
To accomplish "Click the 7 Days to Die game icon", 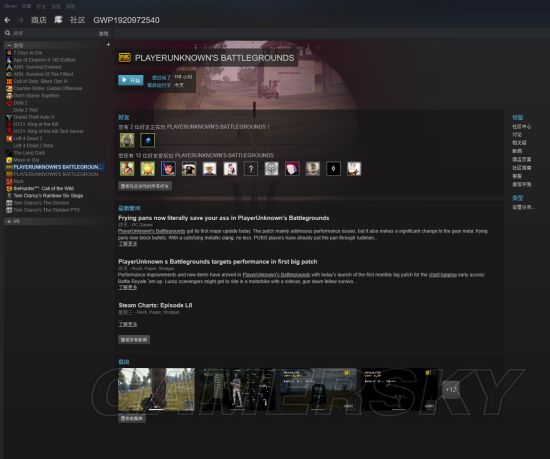I will (9, 53).
